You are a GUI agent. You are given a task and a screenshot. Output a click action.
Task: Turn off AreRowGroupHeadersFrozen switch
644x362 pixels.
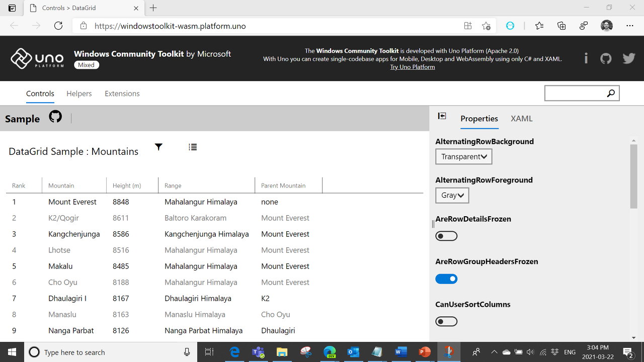446,279
